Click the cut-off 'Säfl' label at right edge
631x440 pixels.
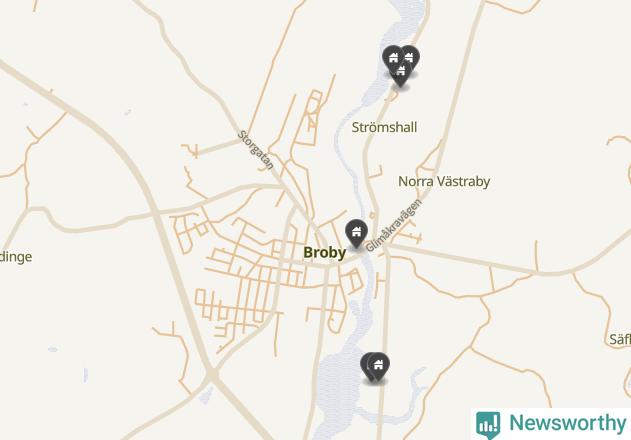coord(620,339)
